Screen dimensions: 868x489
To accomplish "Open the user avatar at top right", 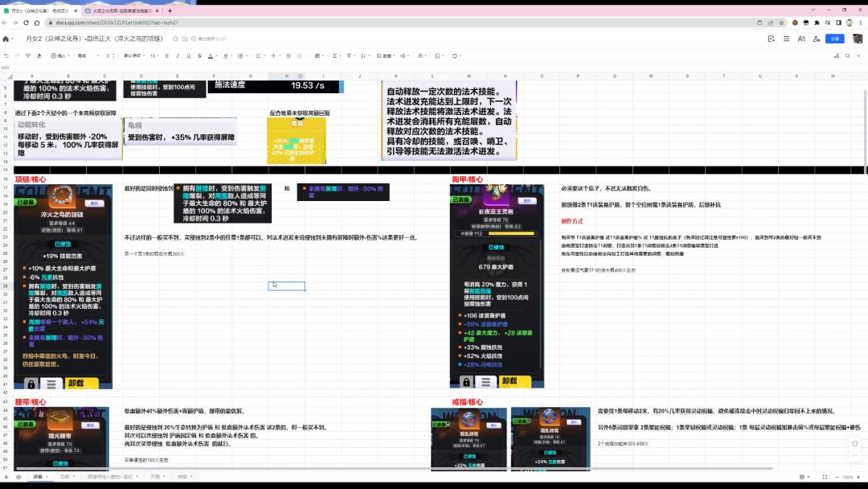I will click(858, 39).
